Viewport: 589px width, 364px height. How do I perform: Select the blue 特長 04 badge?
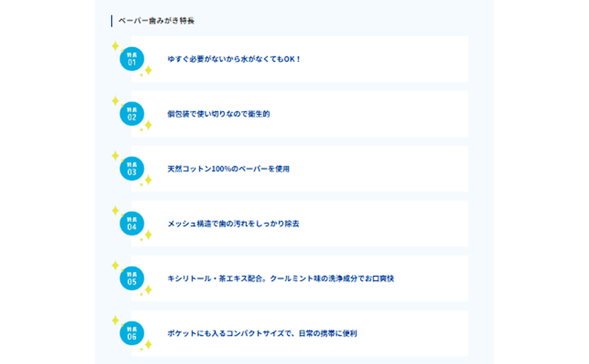tap(132, 223)
